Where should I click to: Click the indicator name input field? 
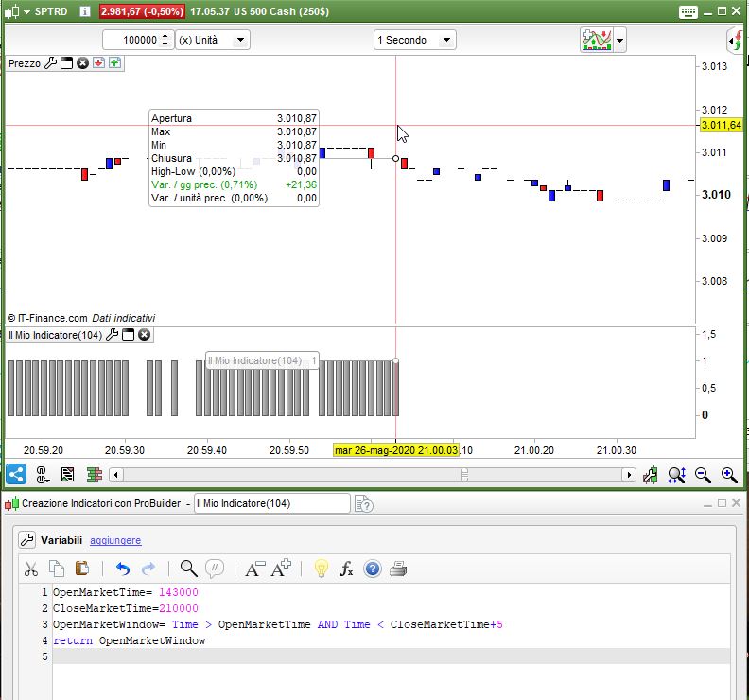tap(270, 504)
